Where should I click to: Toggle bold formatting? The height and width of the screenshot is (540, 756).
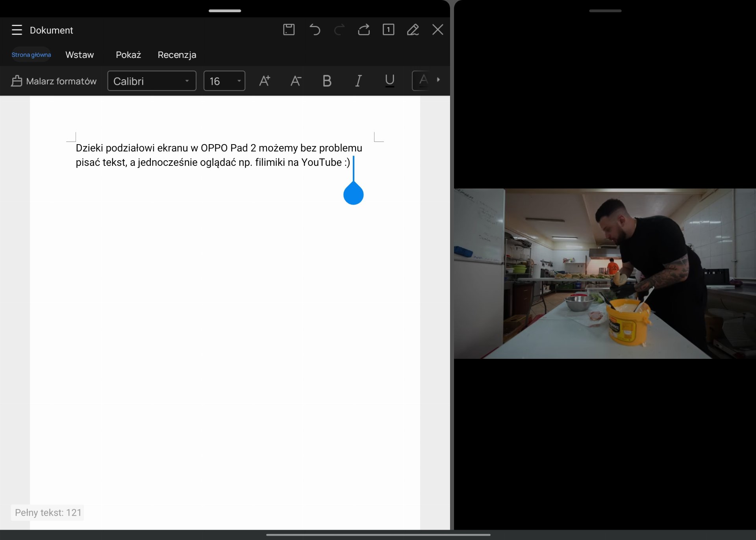point(327,81)
